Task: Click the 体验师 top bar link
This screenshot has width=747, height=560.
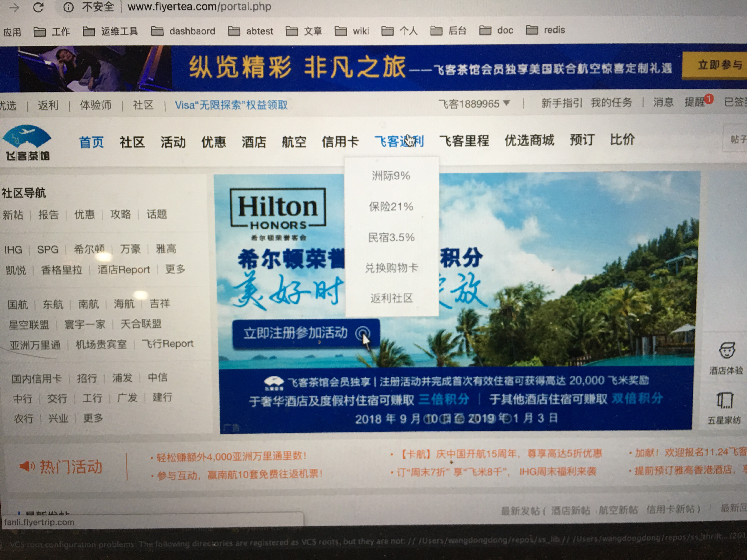Action: [x=96, y=105]
